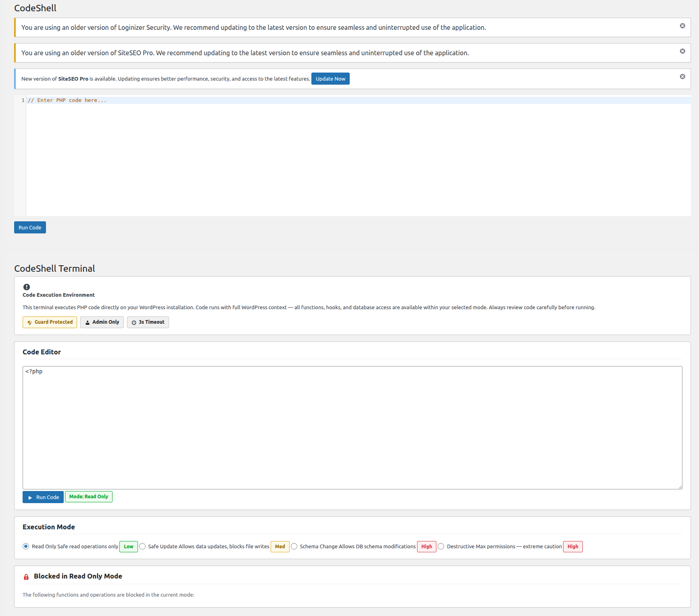The height and width of the screenshot is (616, 699).
Task: Click the red lock icon beside Blocked heading
Action: pyautogui.click(x=26, y=577)
